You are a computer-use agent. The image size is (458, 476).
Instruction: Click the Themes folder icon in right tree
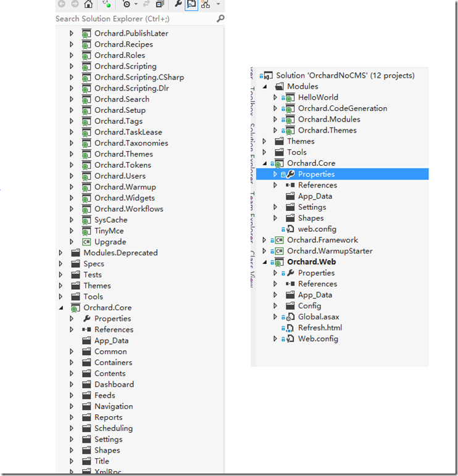tap(279, 141)
